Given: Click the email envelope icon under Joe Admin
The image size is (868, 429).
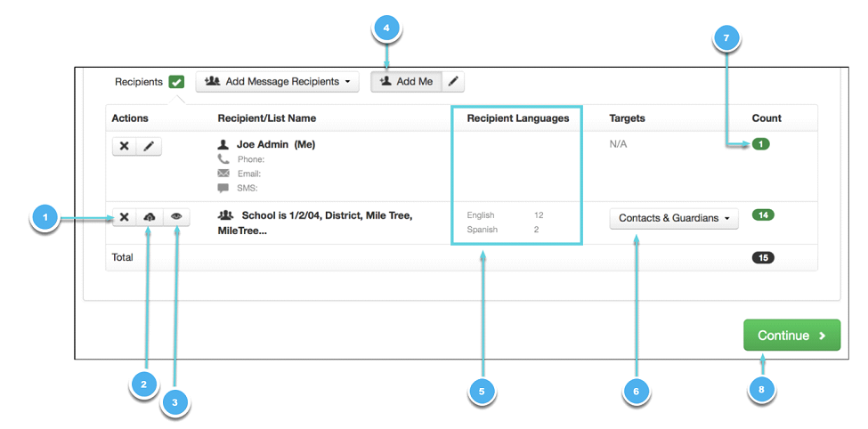Looking at the screenshot, I should [x=223, y=174].
